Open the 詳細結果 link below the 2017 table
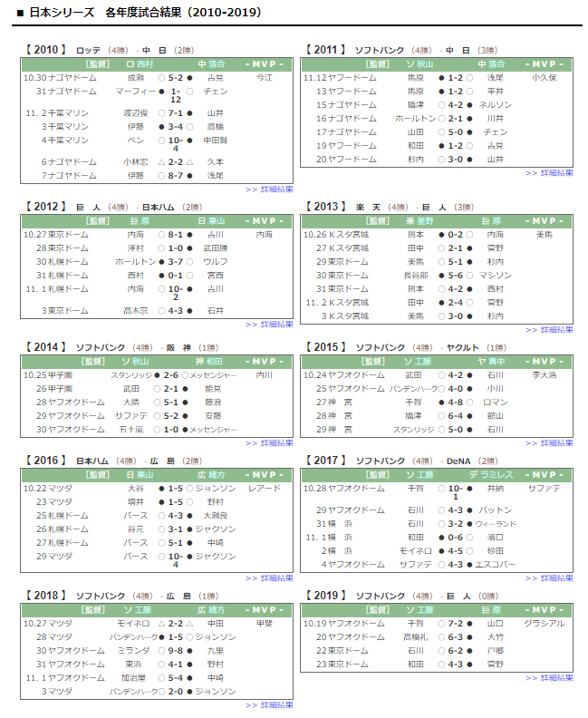 pos(550,577)
